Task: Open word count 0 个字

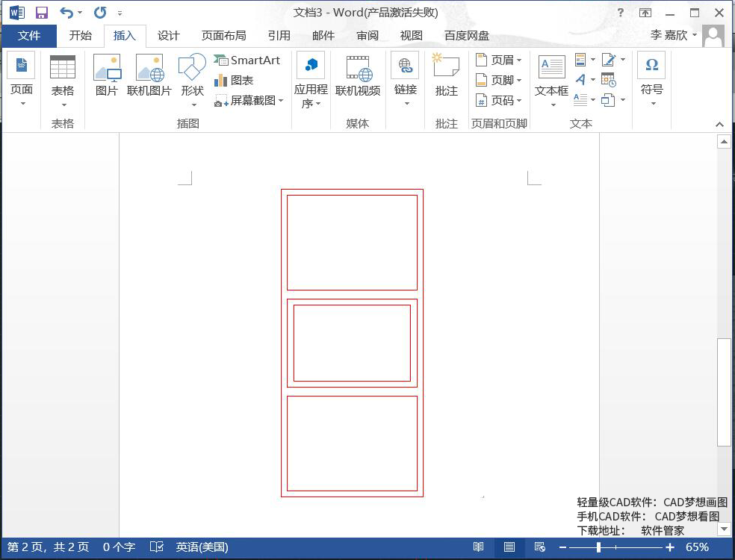Action: pos(119,547)
